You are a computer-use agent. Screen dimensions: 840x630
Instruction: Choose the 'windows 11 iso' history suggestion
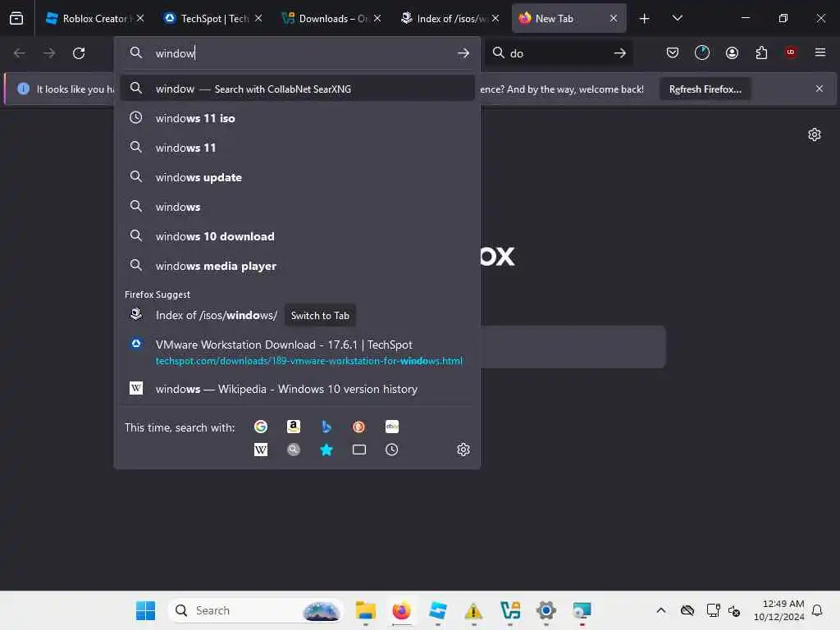point(297,118)
